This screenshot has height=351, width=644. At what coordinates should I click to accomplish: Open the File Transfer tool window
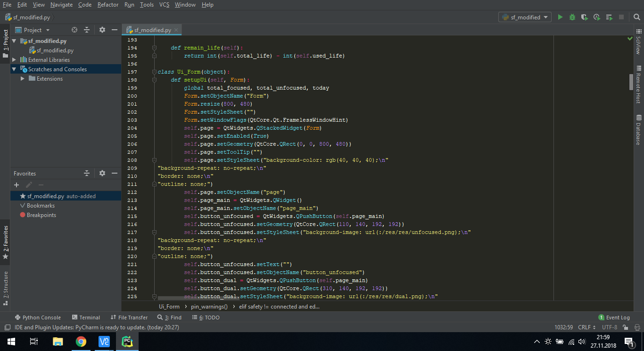point(129,318)
